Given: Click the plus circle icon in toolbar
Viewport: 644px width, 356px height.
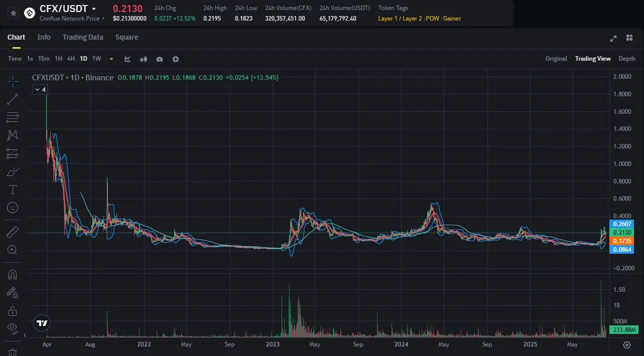Looking at the screenshot, I should coord(176,59).
